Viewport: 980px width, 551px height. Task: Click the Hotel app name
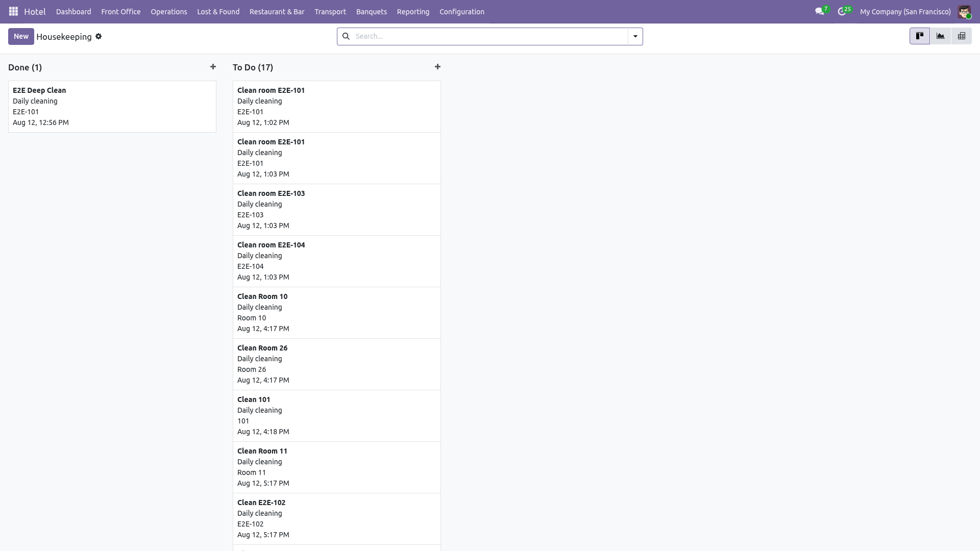tap(35, 12)
